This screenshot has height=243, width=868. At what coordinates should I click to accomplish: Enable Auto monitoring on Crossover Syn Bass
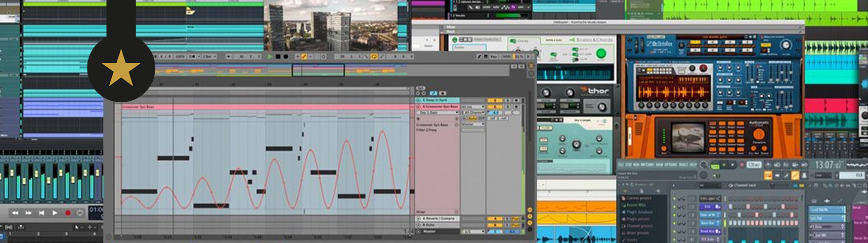(472, 118)
